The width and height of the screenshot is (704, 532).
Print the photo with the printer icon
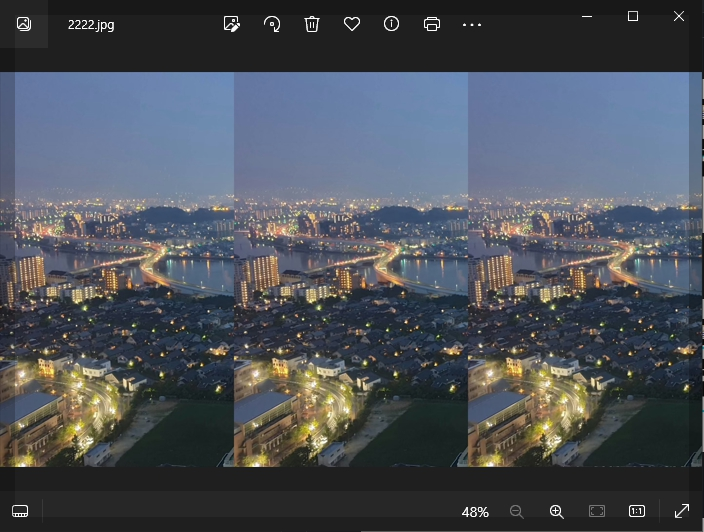click(x=432, y=24)
